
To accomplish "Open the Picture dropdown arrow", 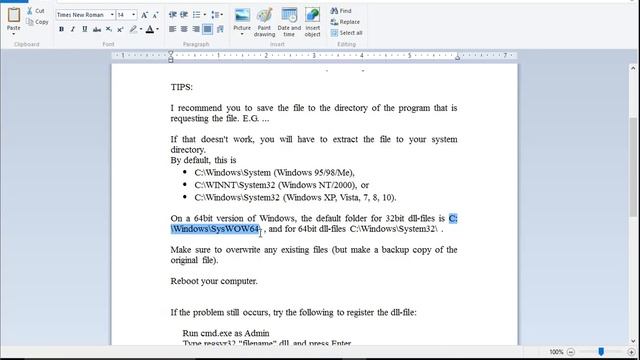I will point(242,34).
